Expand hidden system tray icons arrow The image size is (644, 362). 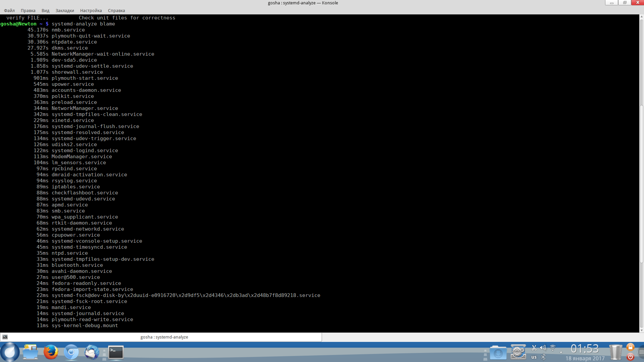[561, 352]
